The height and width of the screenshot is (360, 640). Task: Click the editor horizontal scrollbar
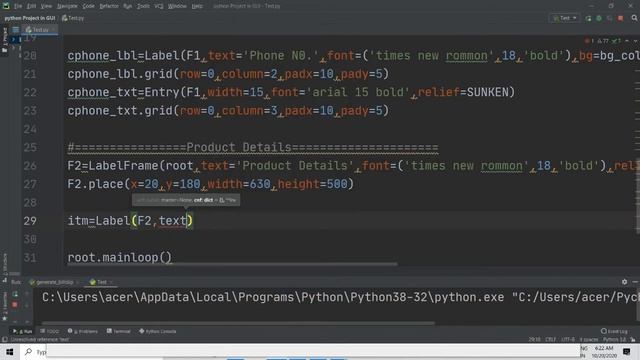click(232, 264)
